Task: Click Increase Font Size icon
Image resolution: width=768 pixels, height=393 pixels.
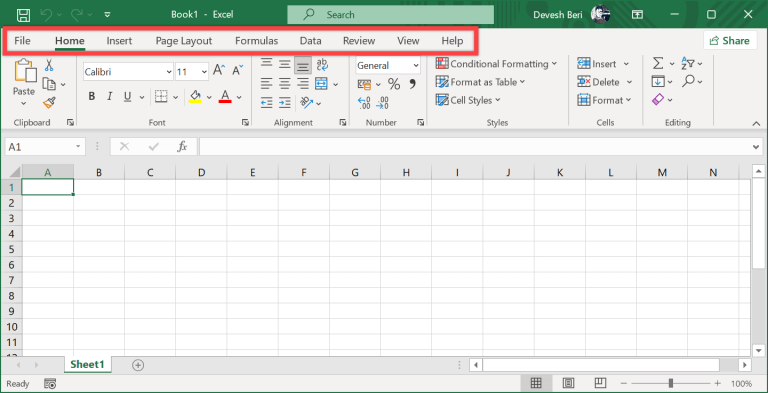Action: click(219, 70)
